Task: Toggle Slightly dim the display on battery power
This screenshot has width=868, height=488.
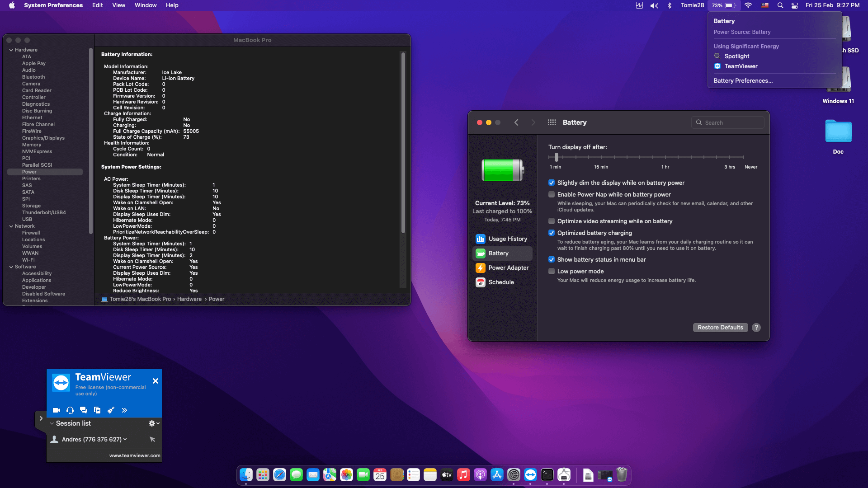Action: point(552,183)
